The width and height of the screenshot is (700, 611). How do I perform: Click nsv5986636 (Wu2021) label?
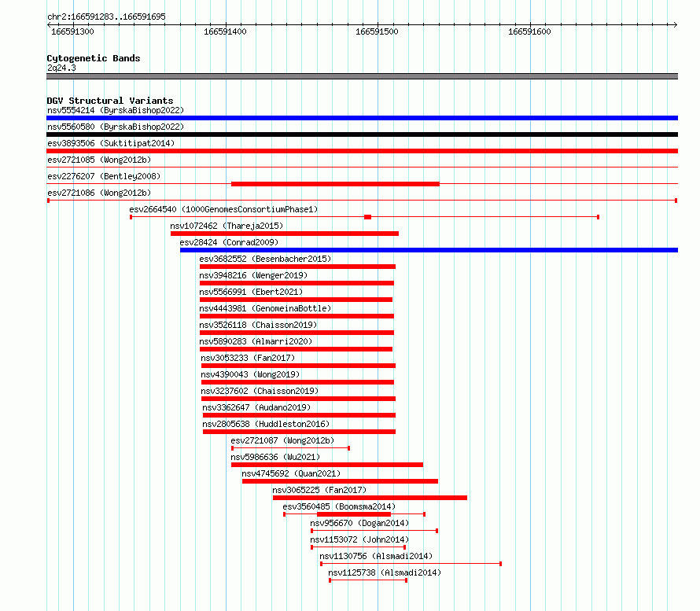click(275, 457)
